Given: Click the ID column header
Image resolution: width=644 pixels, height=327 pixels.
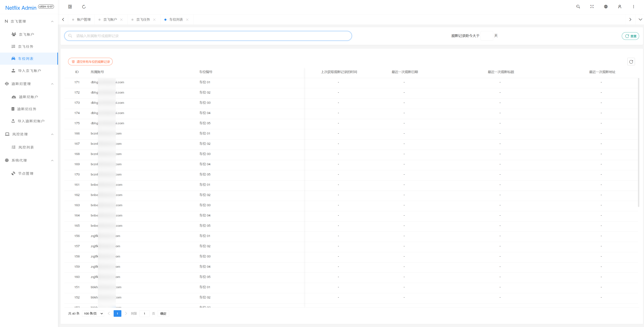Looking at the screenshot, I should coord(77,72).
